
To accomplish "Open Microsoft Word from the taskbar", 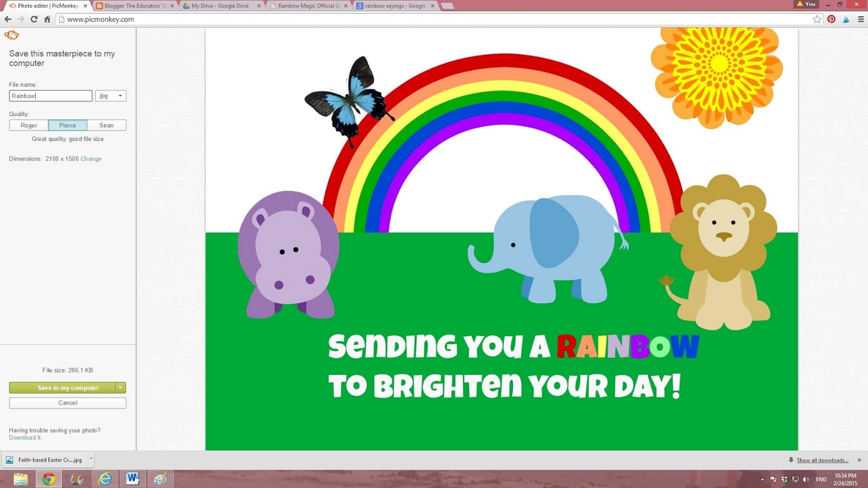I will (132, 479).
